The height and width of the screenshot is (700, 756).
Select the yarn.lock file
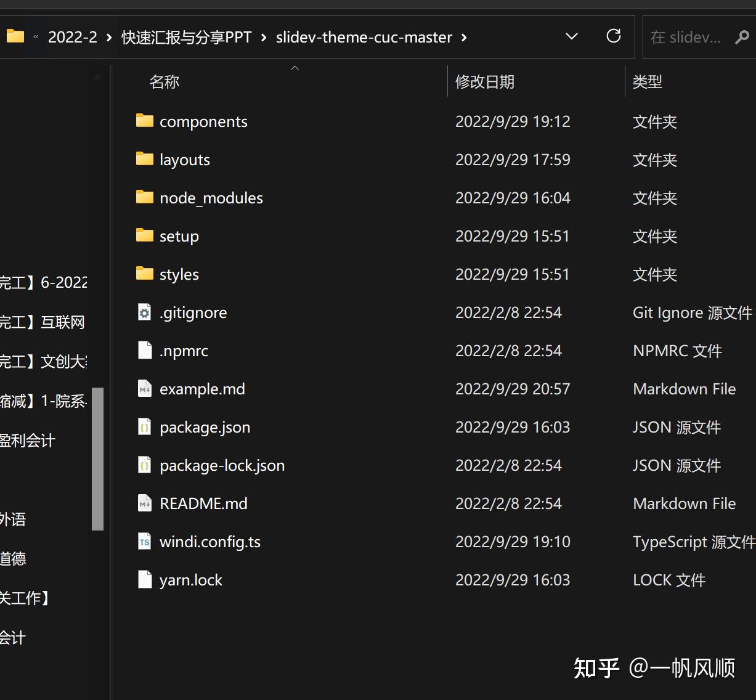pyautogui.click(x=191, y=580)
